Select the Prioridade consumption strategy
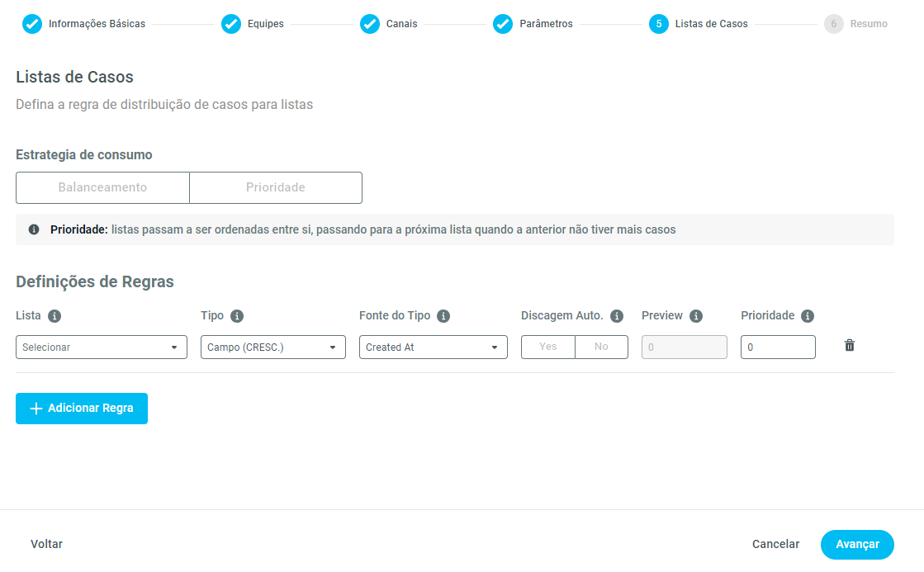 click(x=276, y=187)
